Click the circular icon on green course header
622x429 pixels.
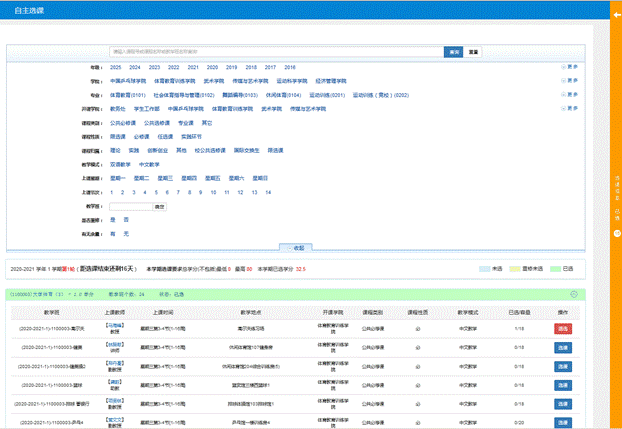(573, 295)
